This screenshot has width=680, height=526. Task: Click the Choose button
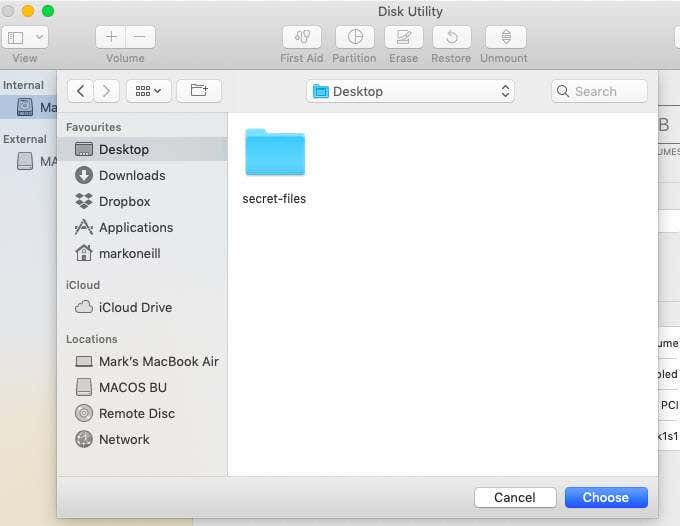(x=606, y=497)
